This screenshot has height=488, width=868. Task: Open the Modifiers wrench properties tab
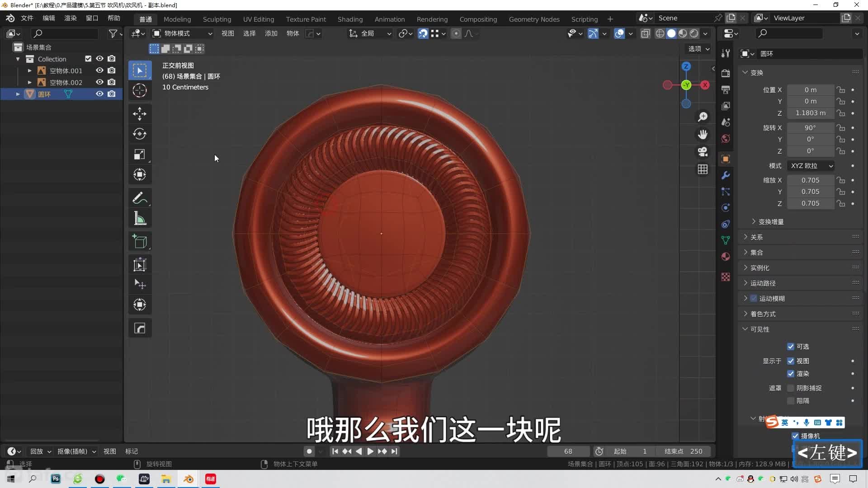[x=726, y=175]
